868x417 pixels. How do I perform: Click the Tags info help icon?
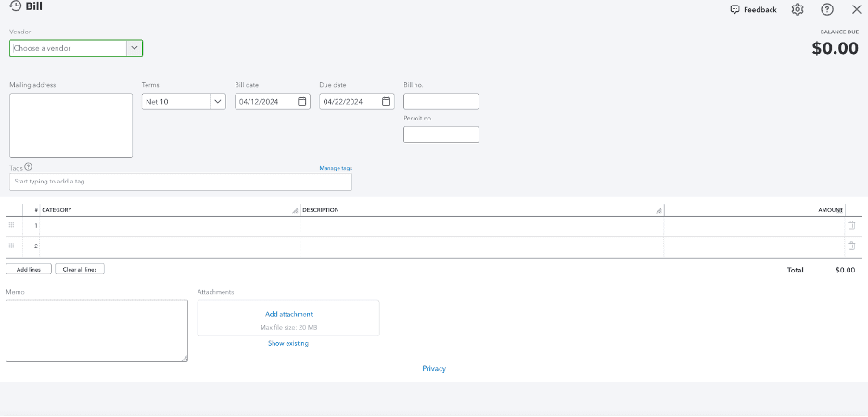(28, 167)
